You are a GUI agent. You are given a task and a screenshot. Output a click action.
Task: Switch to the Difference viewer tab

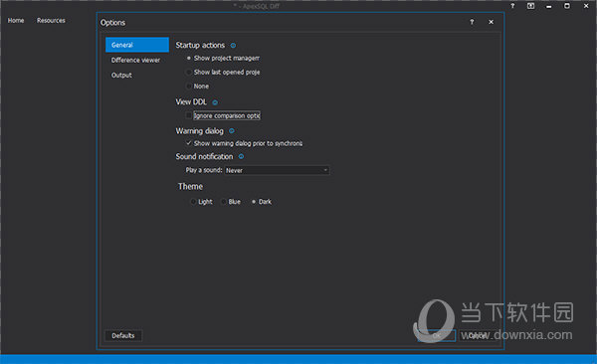[x=137, y=60]
